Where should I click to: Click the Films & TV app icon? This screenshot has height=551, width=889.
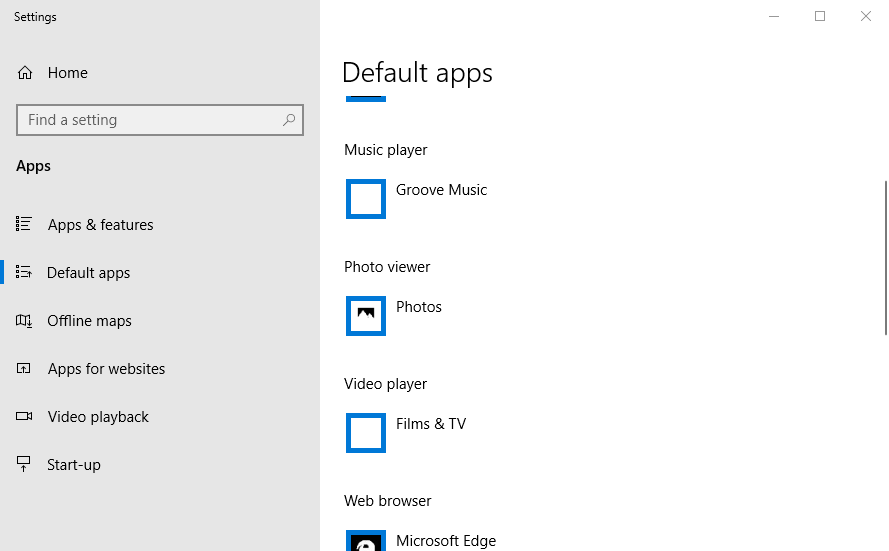[x=366, y=433]
